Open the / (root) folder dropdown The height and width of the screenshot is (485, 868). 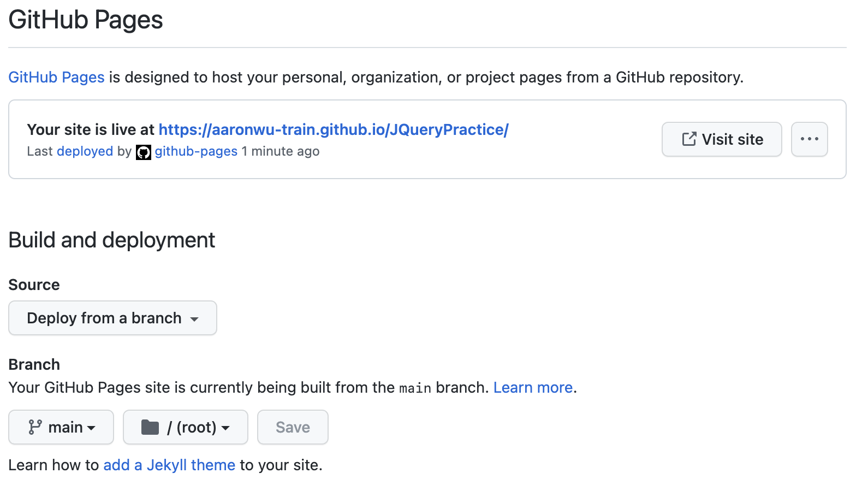coord(186,427)
